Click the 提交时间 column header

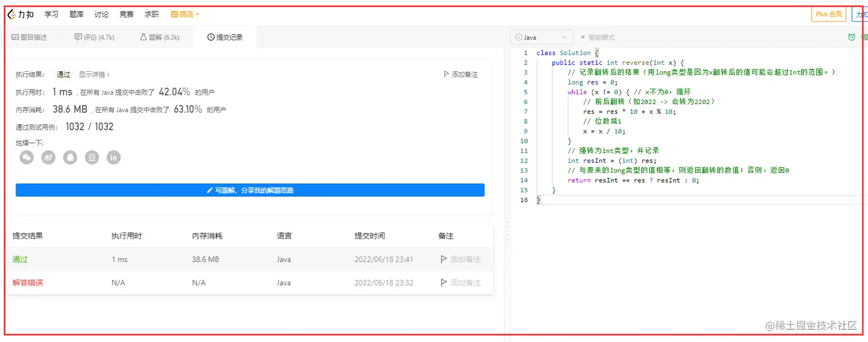(x=370, y=236)
